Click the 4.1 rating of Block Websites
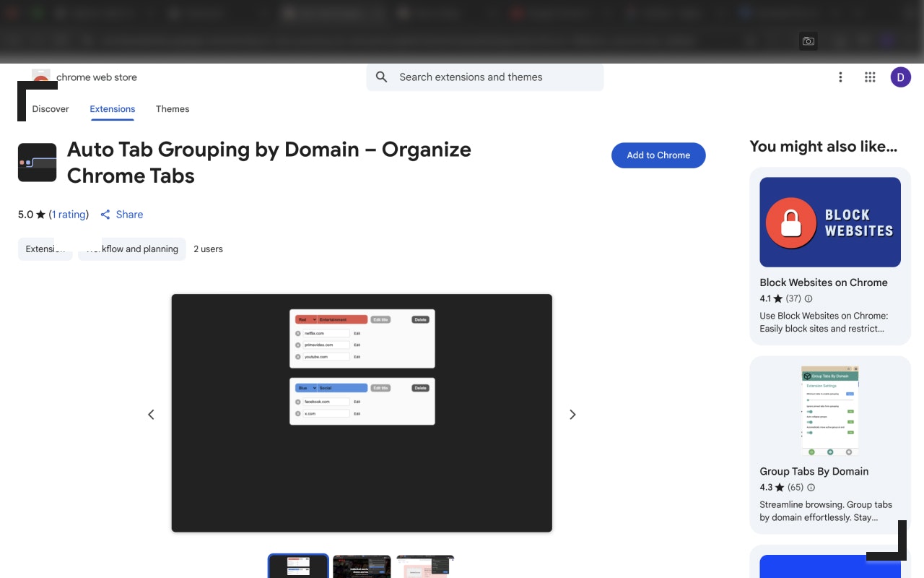 pos(765,298)
